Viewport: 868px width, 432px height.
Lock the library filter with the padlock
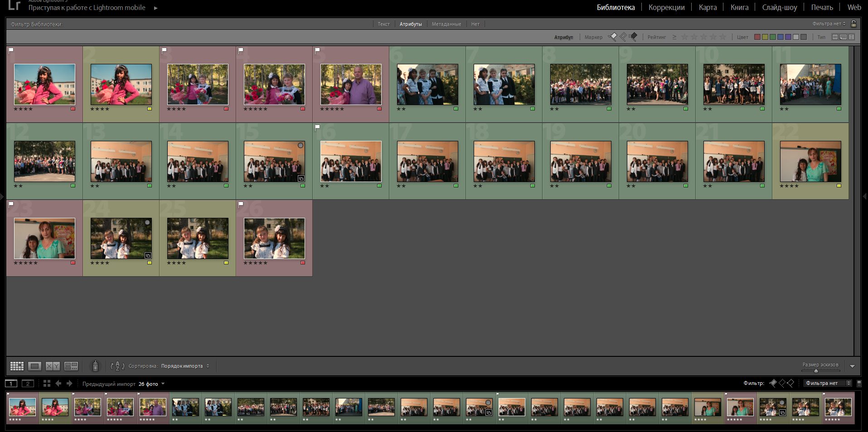click(854, 24)
